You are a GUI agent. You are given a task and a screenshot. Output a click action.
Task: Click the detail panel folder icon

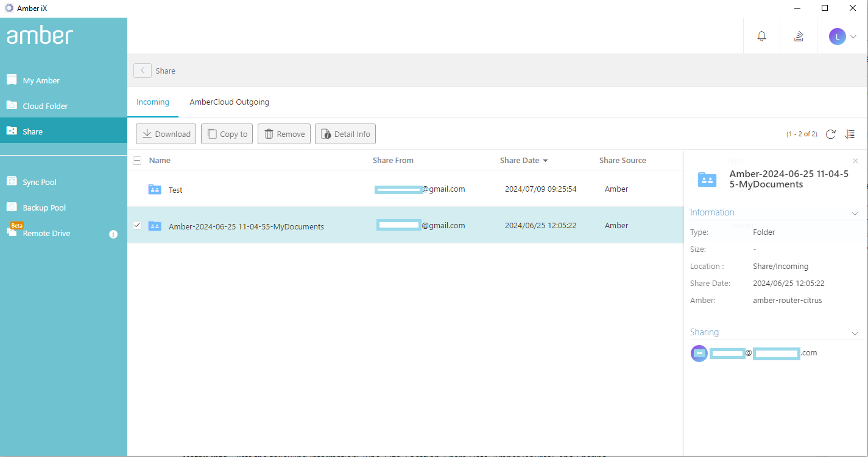(x=707, y=179)
